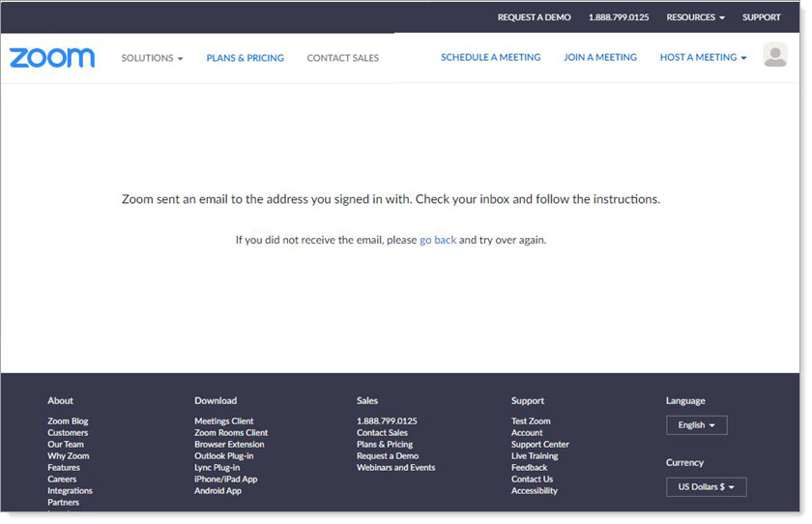
Task: Click the Partners footer link
Action: pos(63,503)
